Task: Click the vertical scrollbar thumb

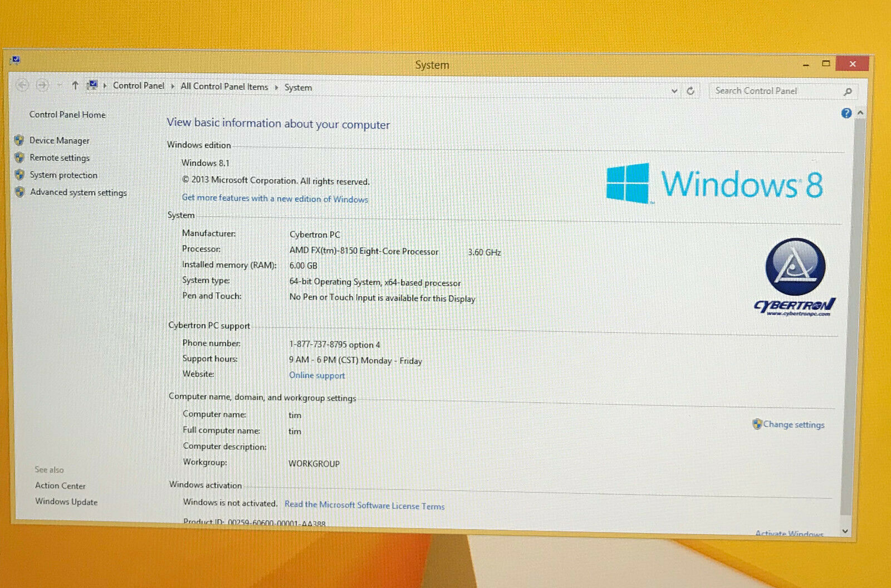Action: point(852,317)
